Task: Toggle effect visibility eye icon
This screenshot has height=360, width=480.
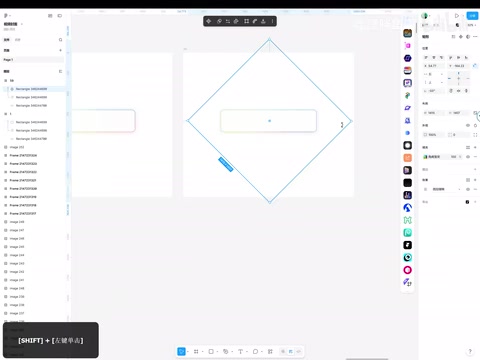Action: (x=468, y=189)
